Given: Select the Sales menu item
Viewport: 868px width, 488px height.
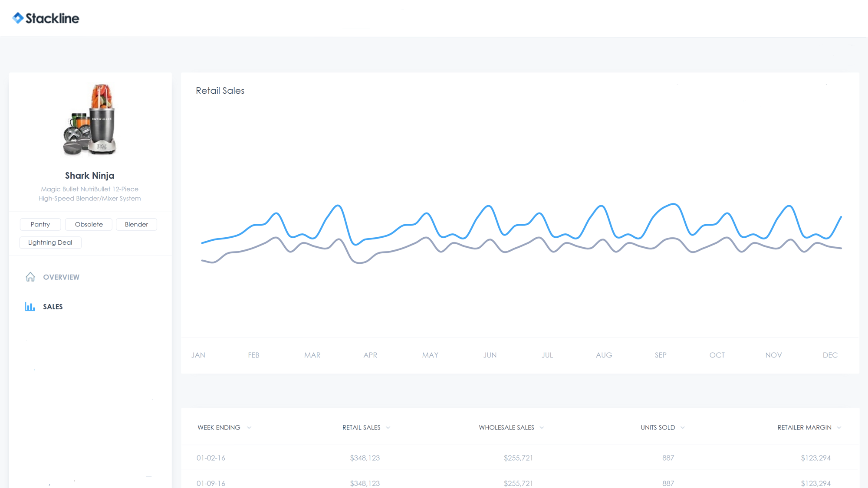Looking at the screenshot, I should tap(53, 307).
